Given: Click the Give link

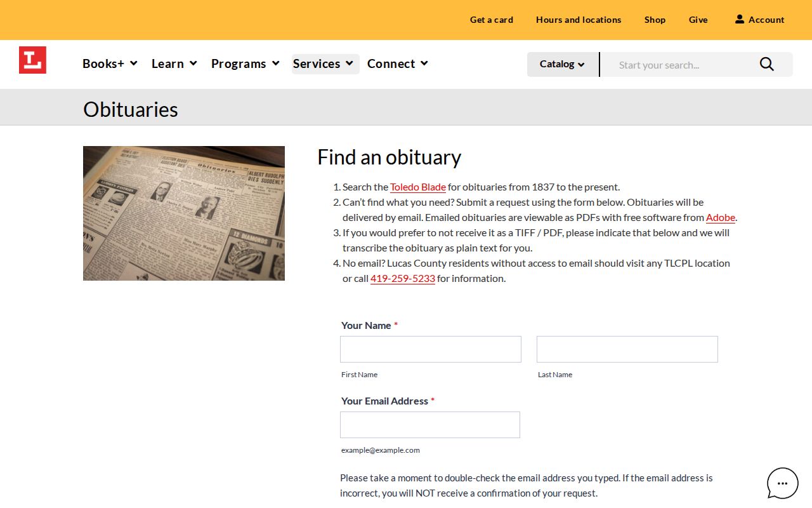Looking at the screenshot, I should click(x=698, y=20).
